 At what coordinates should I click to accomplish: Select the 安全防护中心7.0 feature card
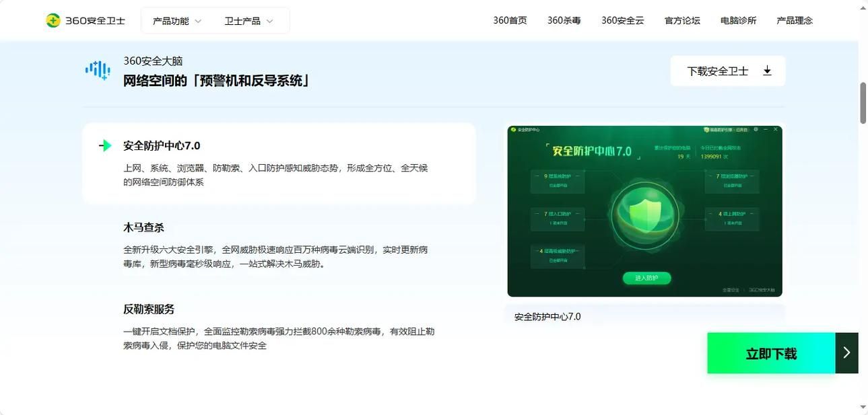tap(279, 163)
